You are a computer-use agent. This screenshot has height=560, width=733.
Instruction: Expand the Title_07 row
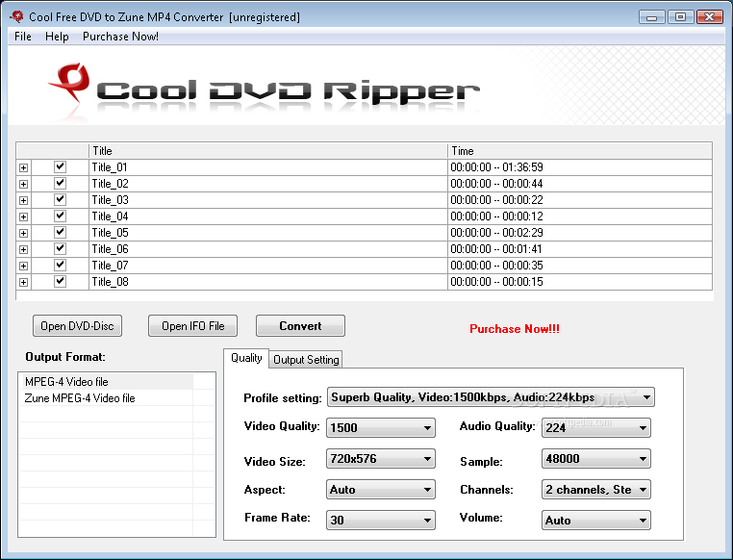point(23,266)
